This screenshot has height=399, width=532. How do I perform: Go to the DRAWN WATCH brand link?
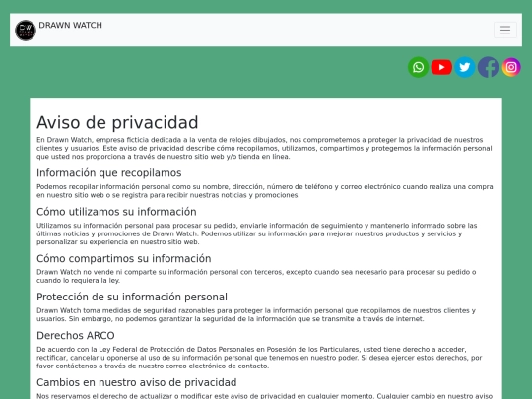pyautogui.click(x=70, y=25)
